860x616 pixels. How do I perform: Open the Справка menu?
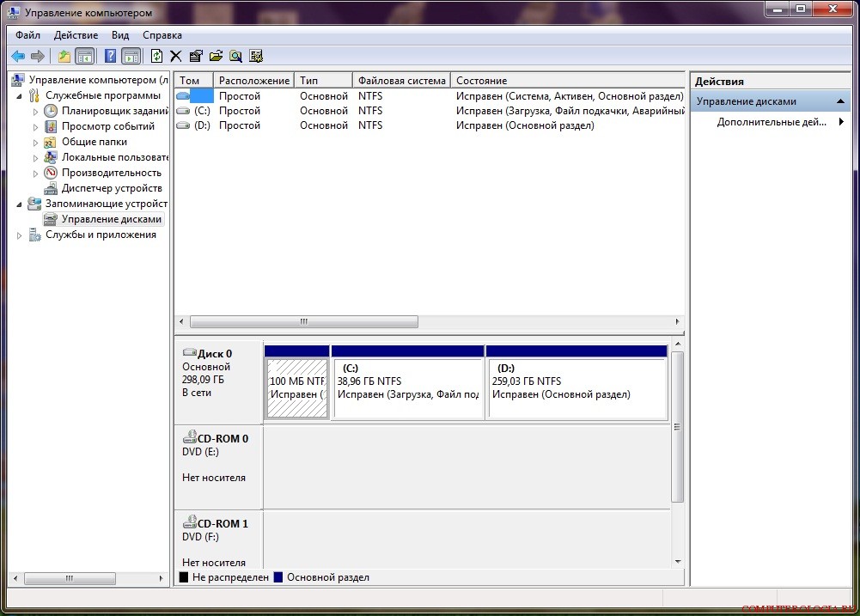(x=162, y=35)
